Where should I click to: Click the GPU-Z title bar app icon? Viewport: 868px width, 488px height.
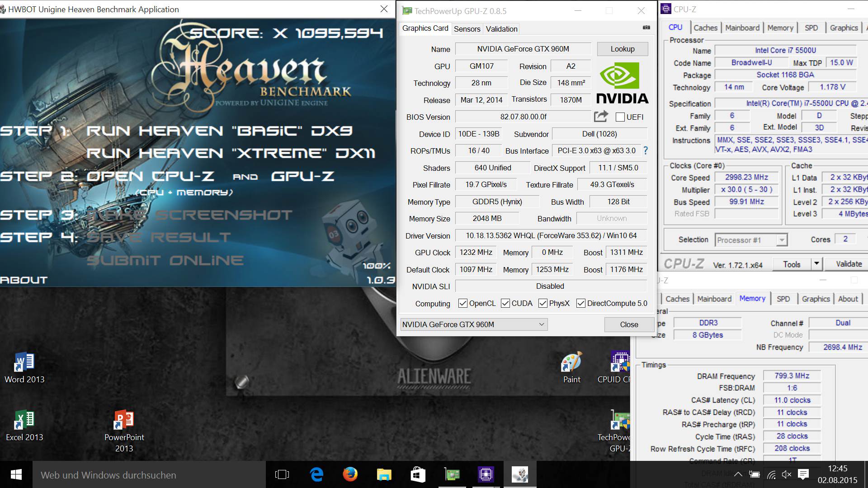pos(407,10)
